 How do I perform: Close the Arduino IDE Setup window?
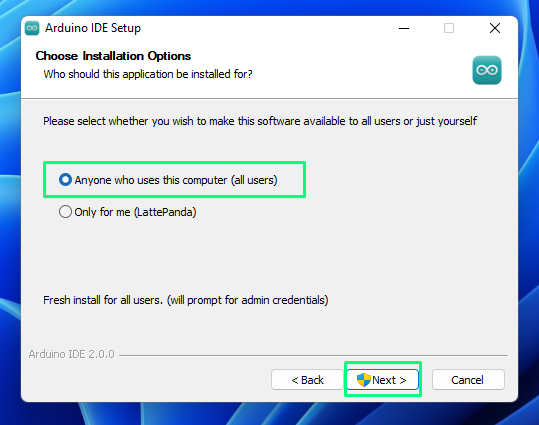495,28
